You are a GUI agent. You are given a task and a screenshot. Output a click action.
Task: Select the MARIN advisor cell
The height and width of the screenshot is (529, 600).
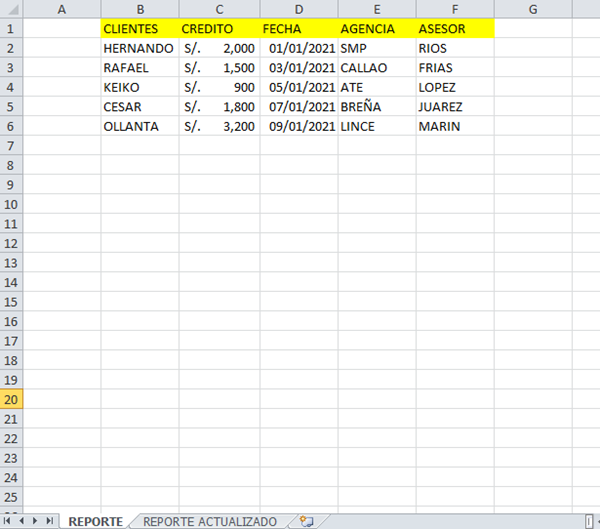click(x=455, y=126)
